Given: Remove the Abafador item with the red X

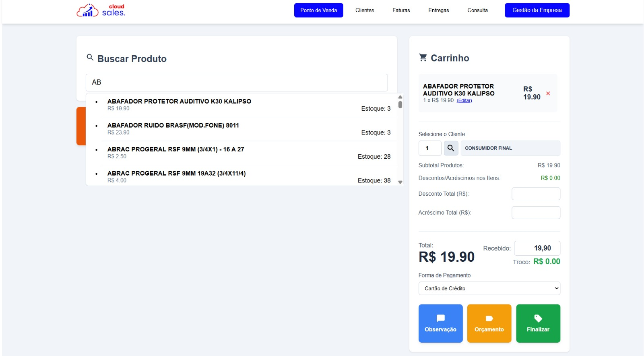Looking at the screenshot, I should click(x=548, y=93).
